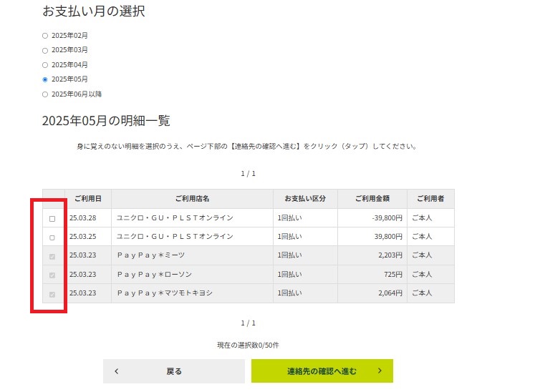
Task: Check the box for 25.03.28 ユニクロ -39,800円 row
Action: tap(52, 219)
